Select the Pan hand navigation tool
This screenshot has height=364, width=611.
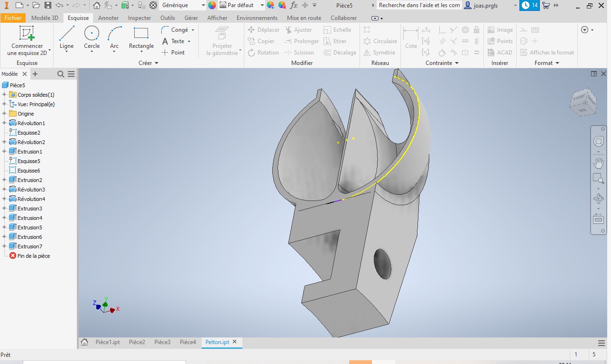598,163
